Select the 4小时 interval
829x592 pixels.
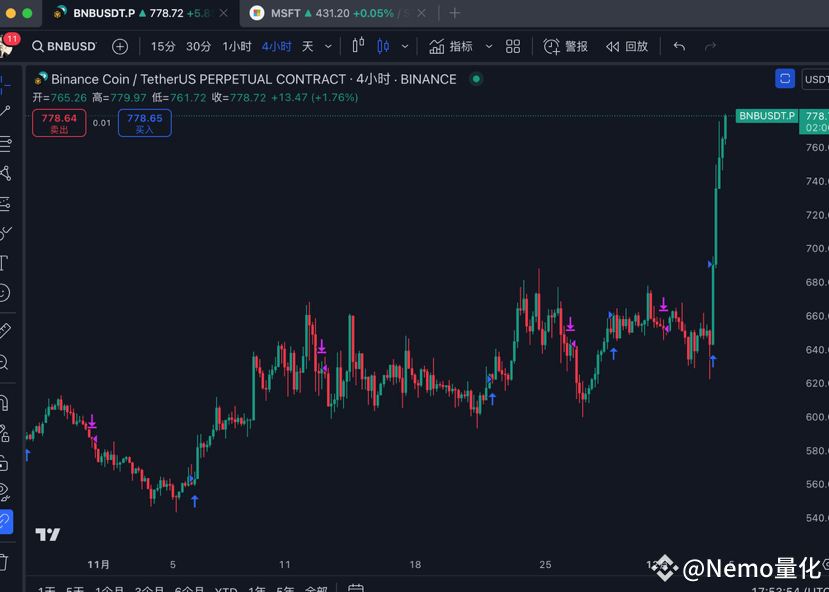point(277,47)
